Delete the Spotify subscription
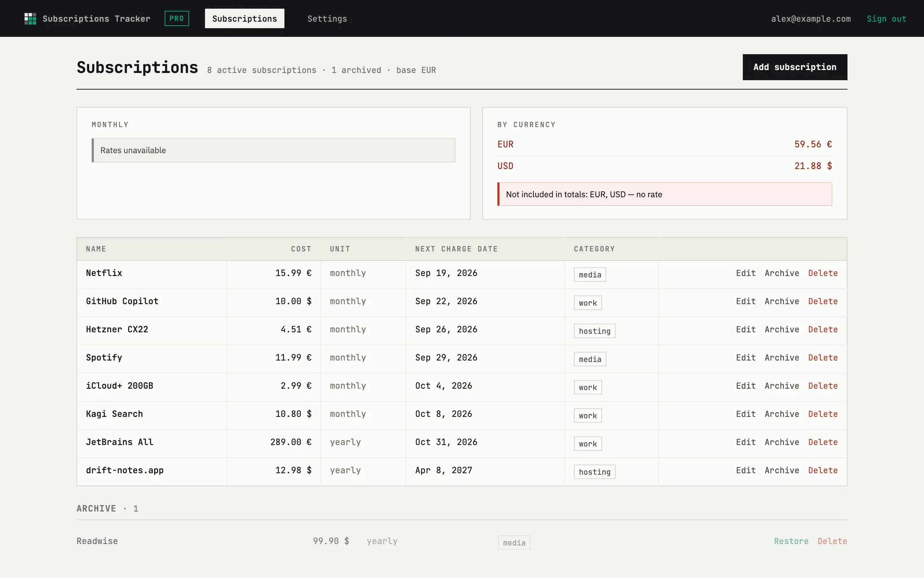This screenshot has width=924, height=578. pyautogui.click(x=823, y=357)
